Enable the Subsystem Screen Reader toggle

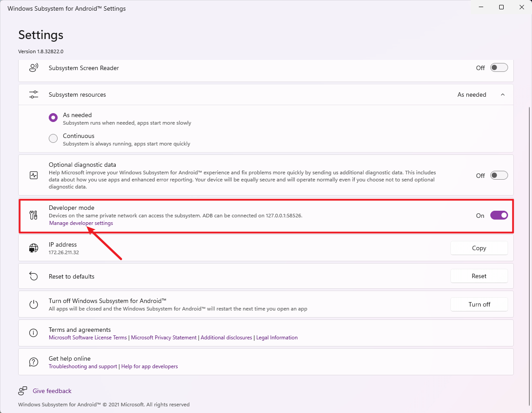[499, 68]
